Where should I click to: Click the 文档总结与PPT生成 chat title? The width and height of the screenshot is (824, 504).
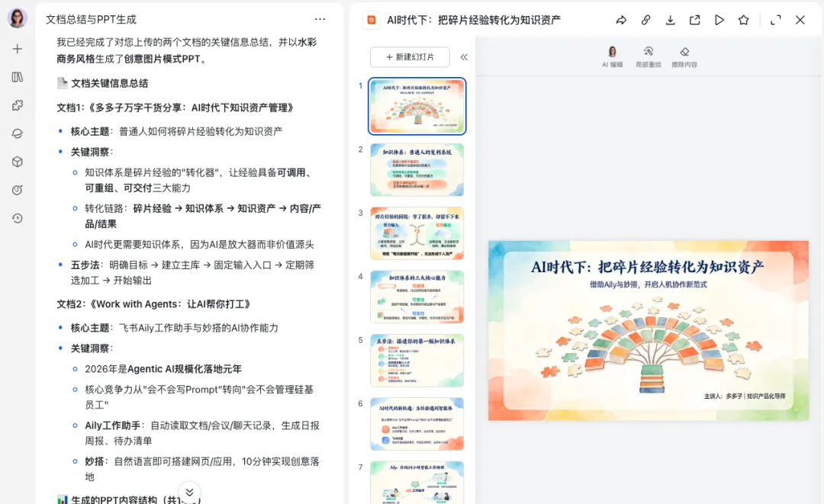click(x=91, y=19)
